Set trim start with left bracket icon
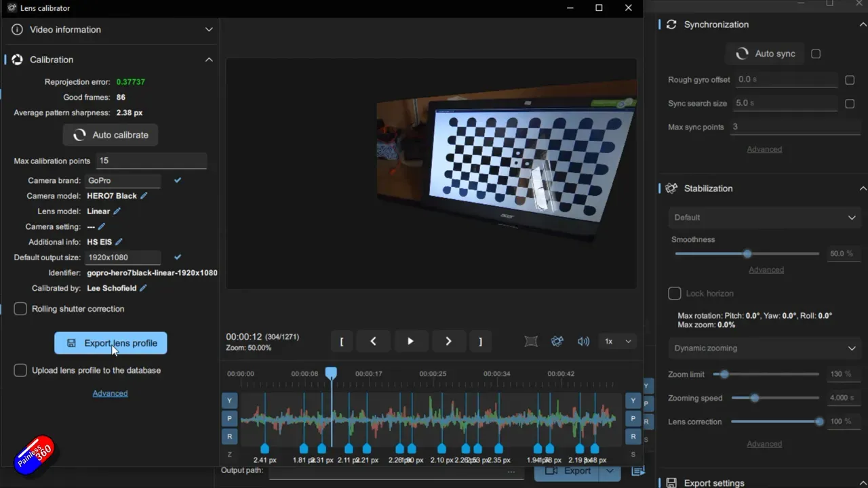Screen dimensions: 868x488 click(x=342, y=342)
